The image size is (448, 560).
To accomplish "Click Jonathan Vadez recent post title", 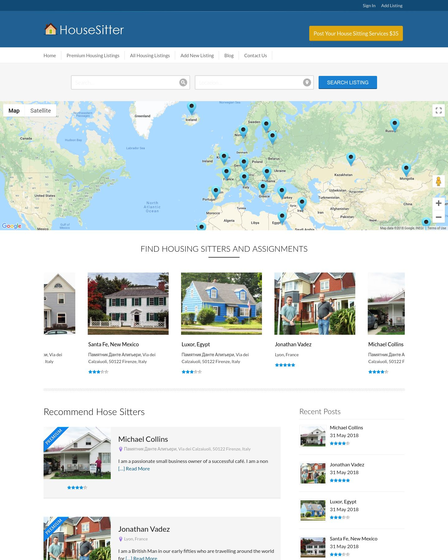I will point(347,465).
